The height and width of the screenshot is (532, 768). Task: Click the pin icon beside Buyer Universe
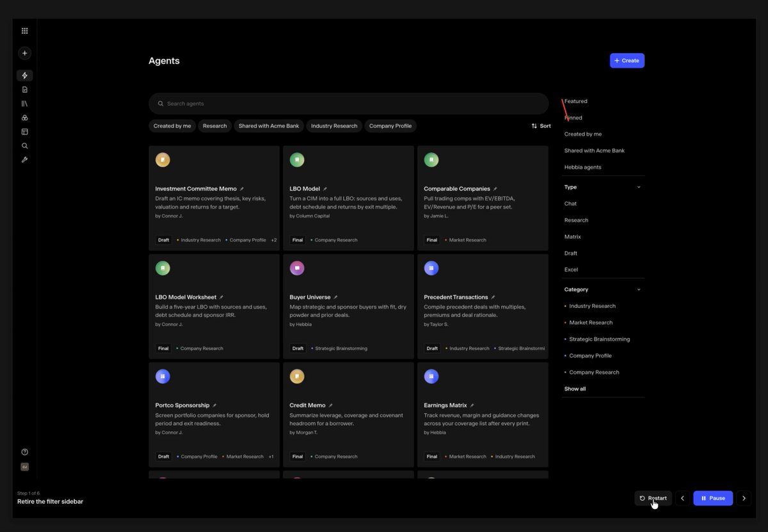point(335,297)
